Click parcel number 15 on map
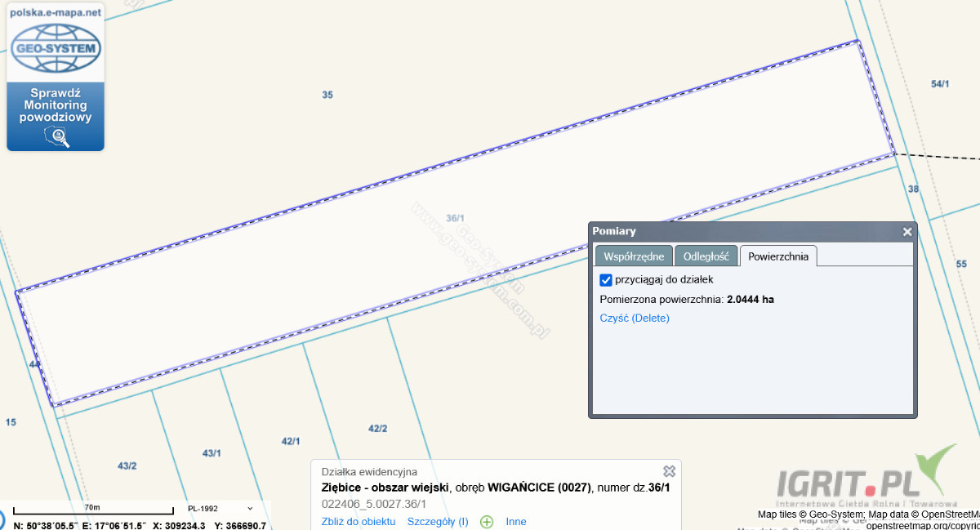Image resolution: width=980 pixels, height=530 pixels. tap(11, 422)
